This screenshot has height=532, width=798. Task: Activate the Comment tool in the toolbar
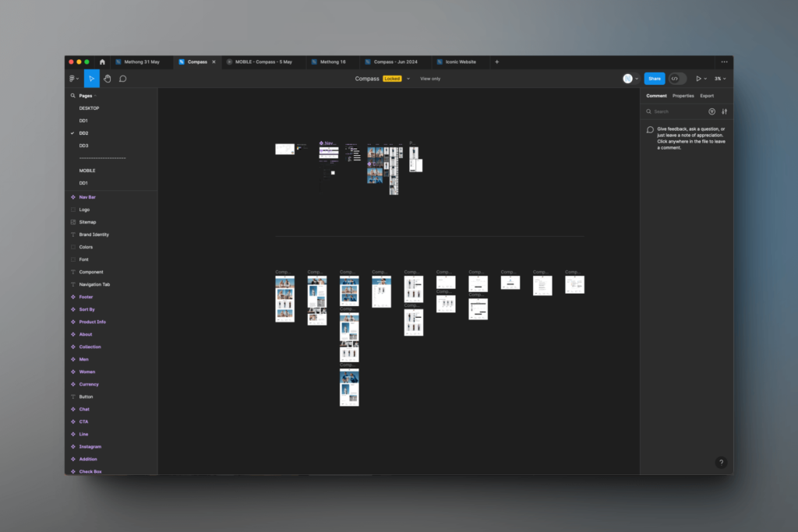[123, 79]
